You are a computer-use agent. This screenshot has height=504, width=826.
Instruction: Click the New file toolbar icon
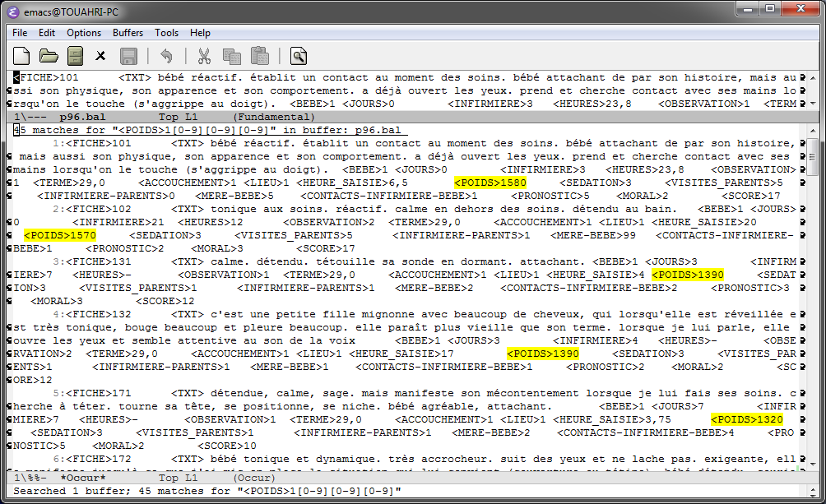point(22,56)
